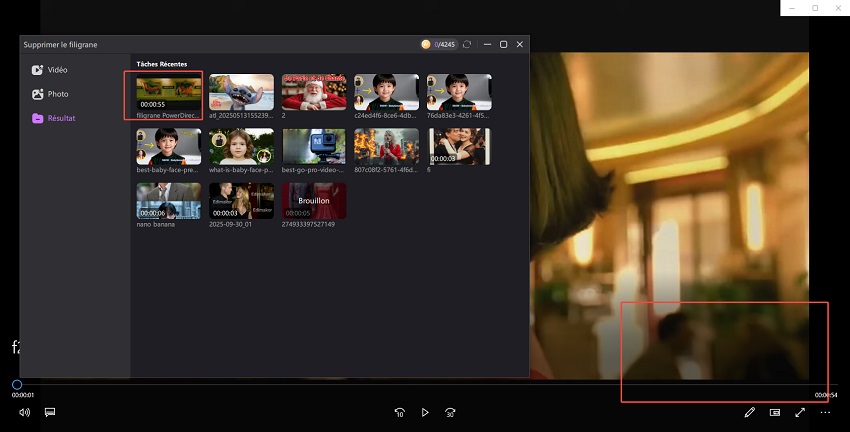Image resolution: width=850 pixels, height=432 pixels.
Task: Click the 00:00:54 duration label
Action: pos(826,395)
